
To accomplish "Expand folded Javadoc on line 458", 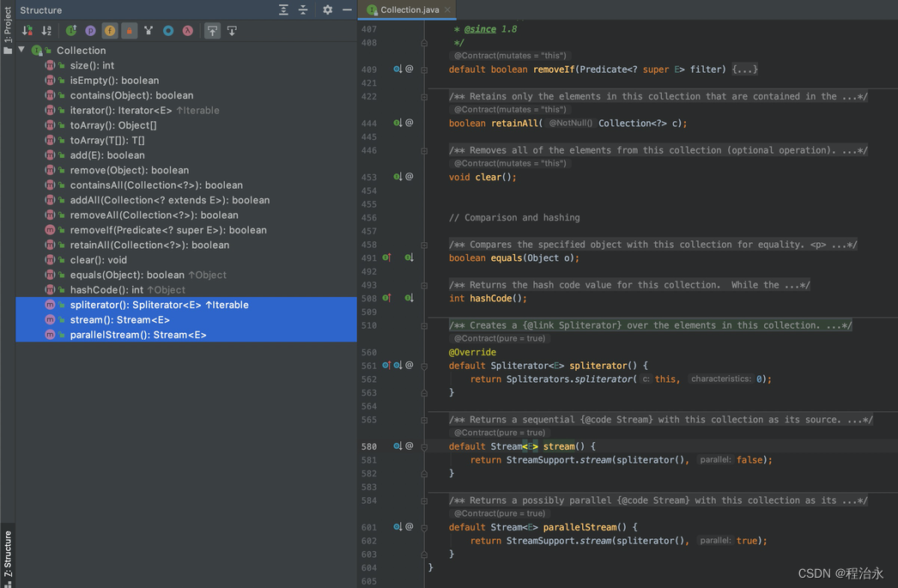I will 424,245.
